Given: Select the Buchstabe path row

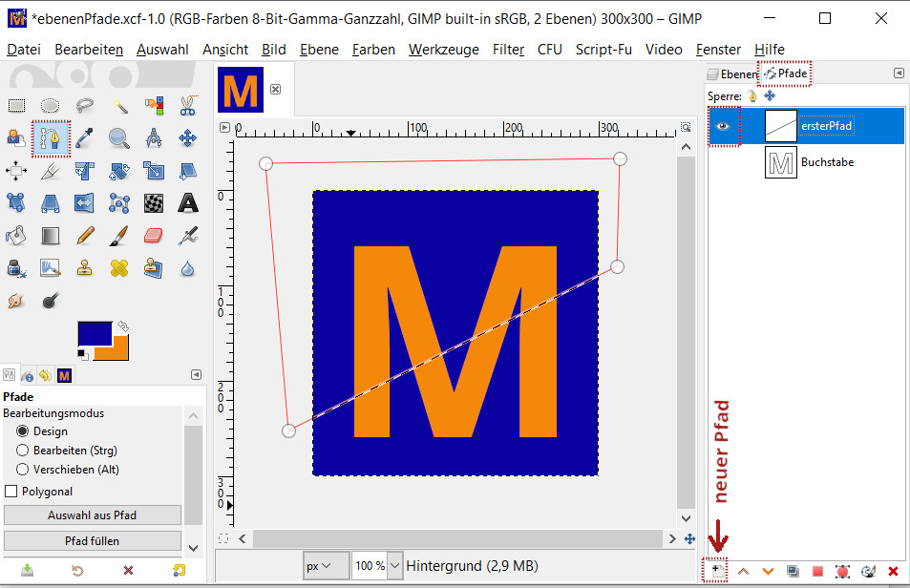Looking at the screenshot, I should (806, 162).
